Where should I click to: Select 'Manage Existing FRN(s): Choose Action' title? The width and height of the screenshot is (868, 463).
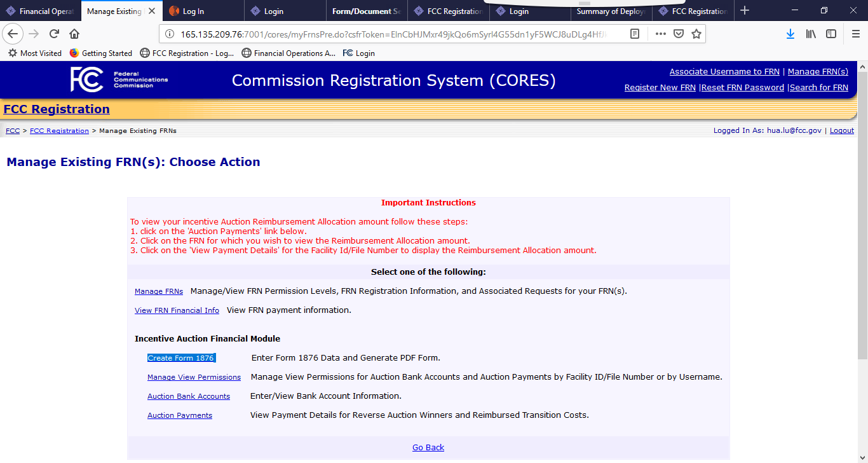133,162
